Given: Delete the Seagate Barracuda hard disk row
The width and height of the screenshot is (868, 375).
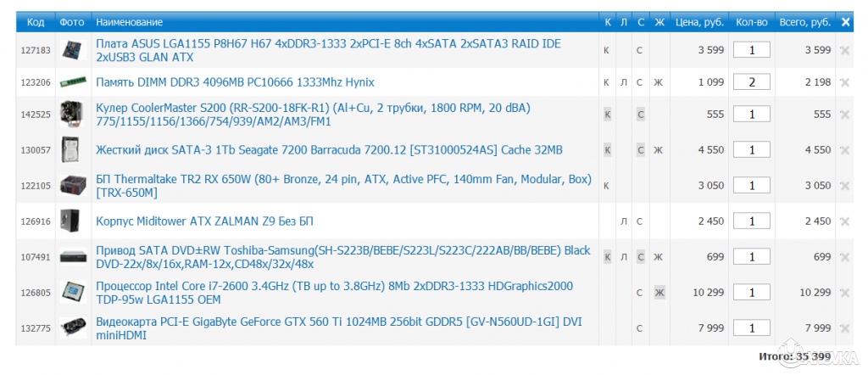Looking at the screenshot, I should [845, 150].
